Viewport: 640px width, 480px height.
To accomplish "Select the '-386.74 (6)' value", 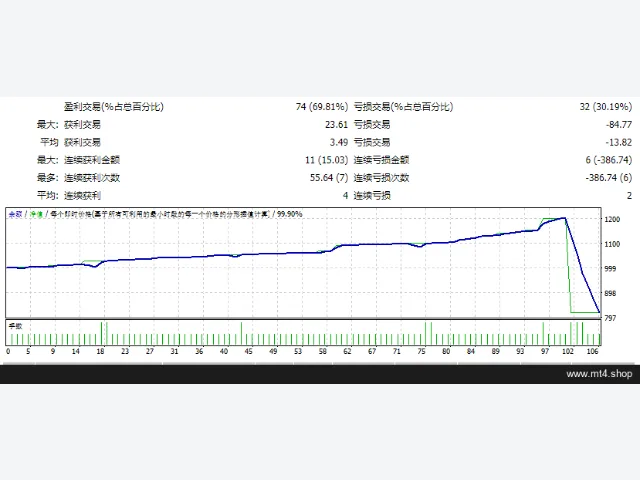I will pyautogui.click(x=609, y=178).
